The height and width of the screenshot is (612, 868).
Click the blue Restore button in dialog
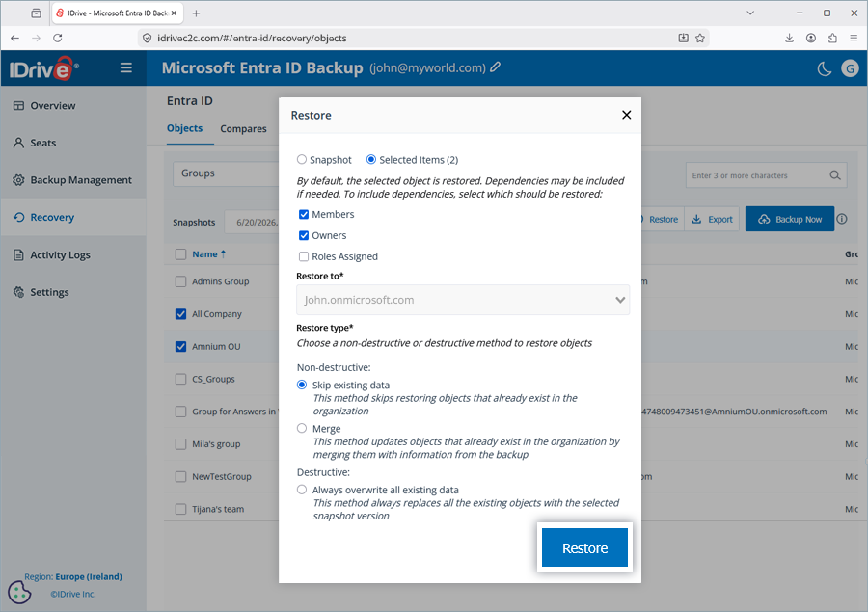coord(584,547)
